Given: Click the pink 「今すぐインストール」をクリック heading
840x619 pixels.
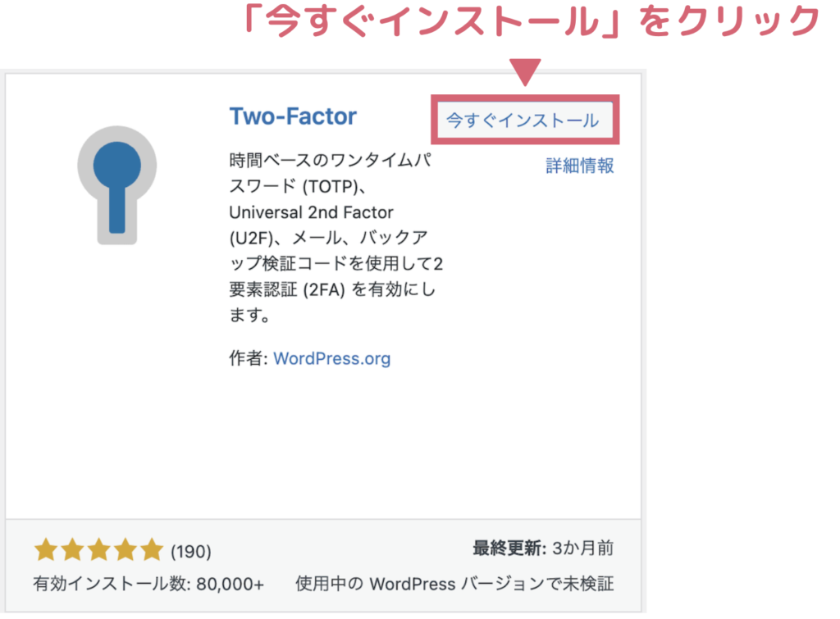Looking at the screenshot, I should click(x=532, y=21).
